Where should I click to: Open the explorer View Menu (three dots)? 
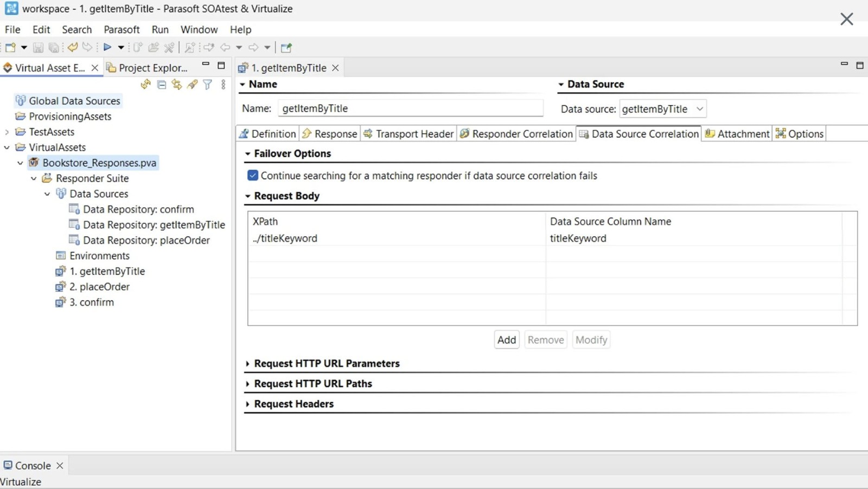224,85
